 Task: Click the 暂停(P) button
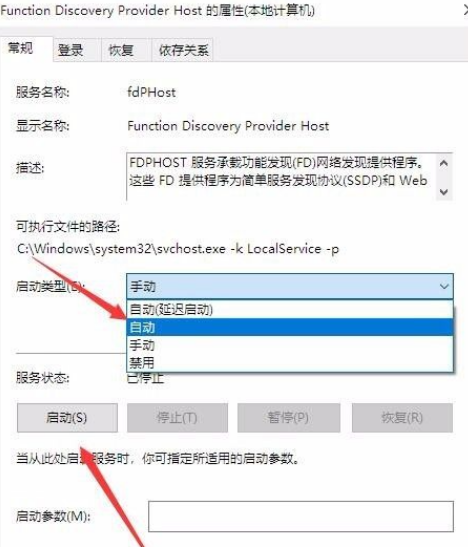(288, 418)
